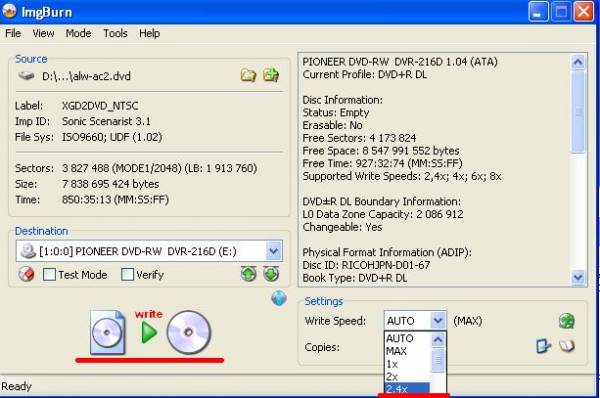The height and width of the screenshot is (398, 600).
Task: Enable the Test Mode checkbox
Action: pos(49,274)
